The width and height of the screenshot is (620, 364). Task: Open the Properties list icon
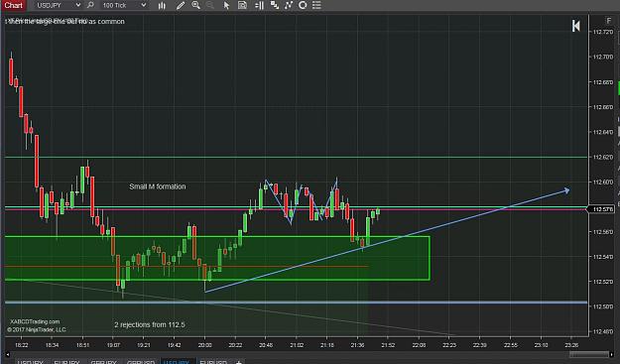click(x=316, y=5)
